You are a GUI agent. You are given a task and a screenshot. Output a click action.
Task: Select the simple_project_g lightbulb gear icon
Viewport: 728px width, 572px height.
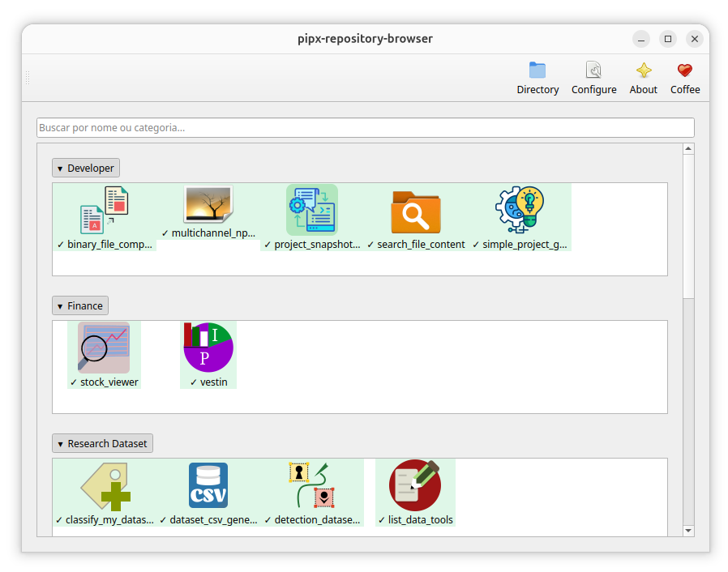coord(520,210)
